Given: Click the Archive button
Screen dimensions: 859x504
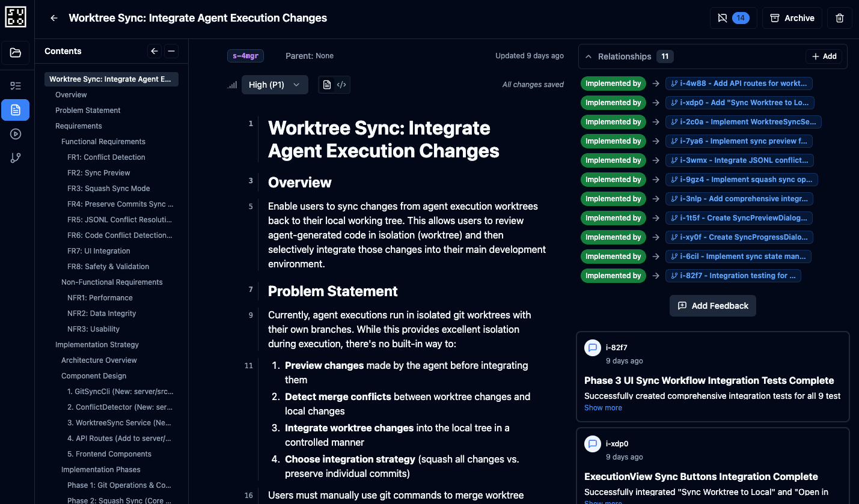Looking at the screenshot, I should pos(792,18).
